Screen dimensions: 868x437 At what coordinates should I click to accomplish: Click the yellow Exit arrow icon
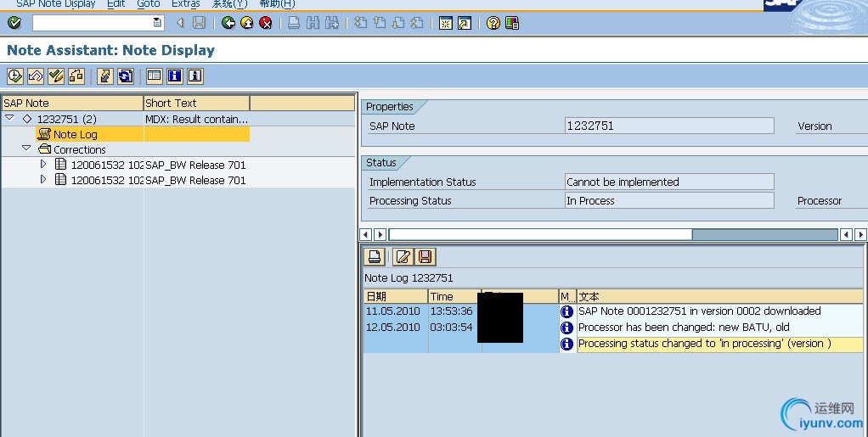(x=247, y=23)
